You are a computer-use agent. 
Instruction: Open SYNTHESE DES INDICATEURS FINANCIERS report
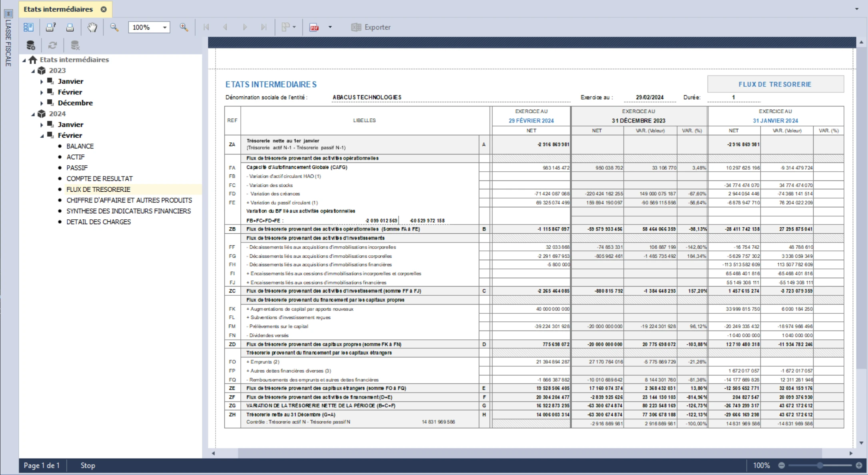tap(128, 211)
